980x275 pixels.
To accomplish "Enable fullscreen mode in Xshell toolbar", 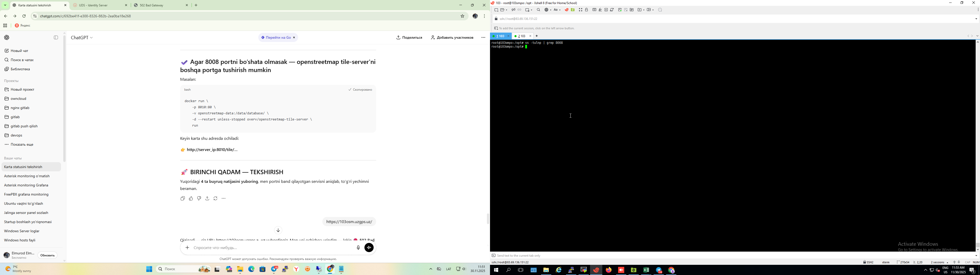I will click(x=581, y=10).
